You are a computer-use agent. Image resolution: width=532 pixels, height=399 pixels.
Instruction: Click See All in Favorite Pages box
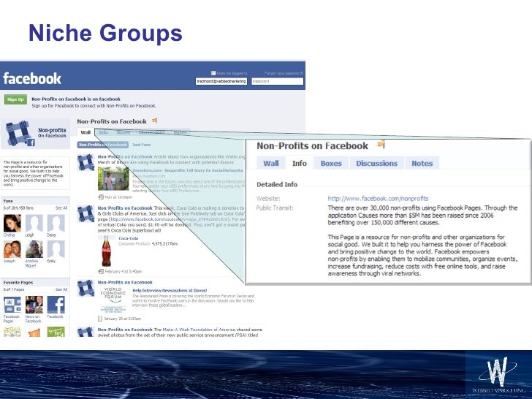[x=61, y=289]
